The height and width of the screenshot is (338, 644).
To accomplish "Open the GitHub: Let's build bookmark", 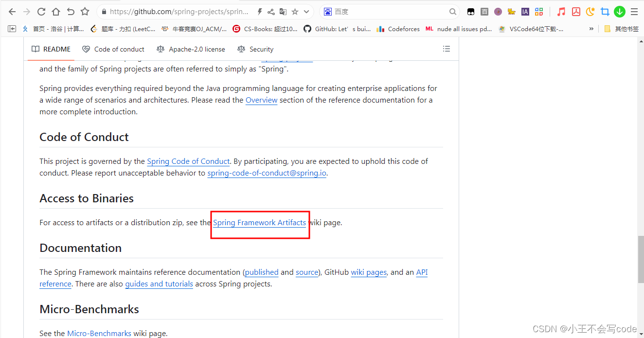I will pyautogui.click(x=337, y=29).
